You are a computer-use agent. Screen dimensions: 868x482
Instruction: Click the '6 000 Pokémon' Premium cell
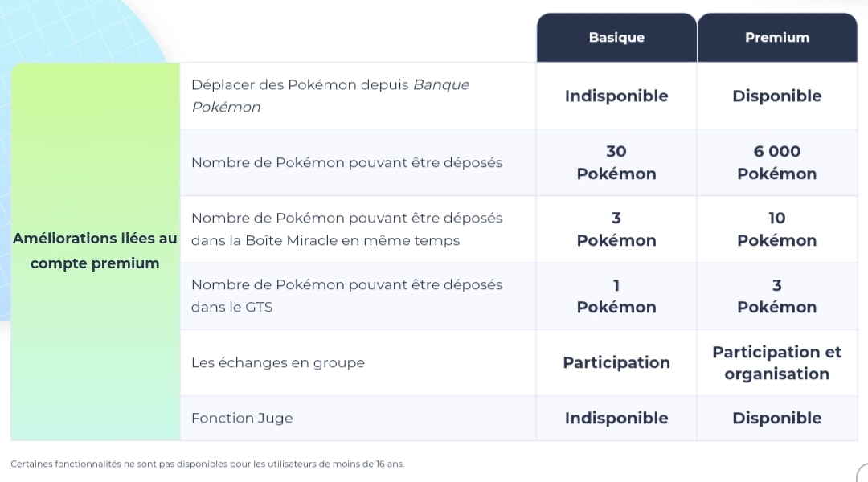777,162
